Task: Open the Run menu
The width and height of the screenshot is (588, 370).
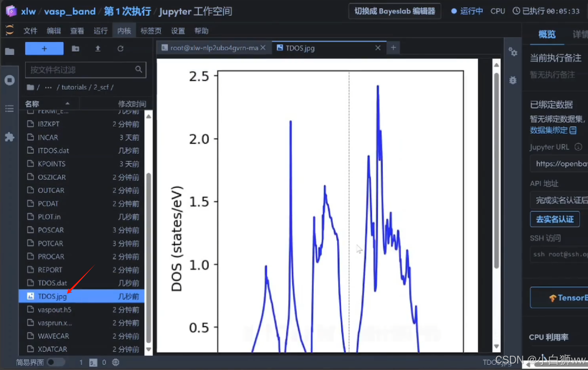Action: tap(101, 31)
